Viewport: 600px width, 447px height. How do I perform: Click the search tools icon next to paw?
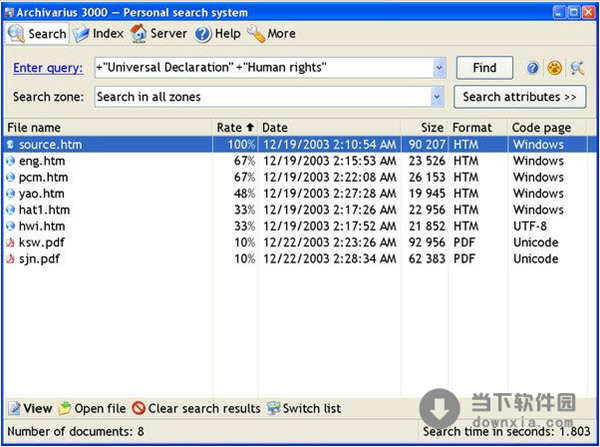(x=577, y=68)
